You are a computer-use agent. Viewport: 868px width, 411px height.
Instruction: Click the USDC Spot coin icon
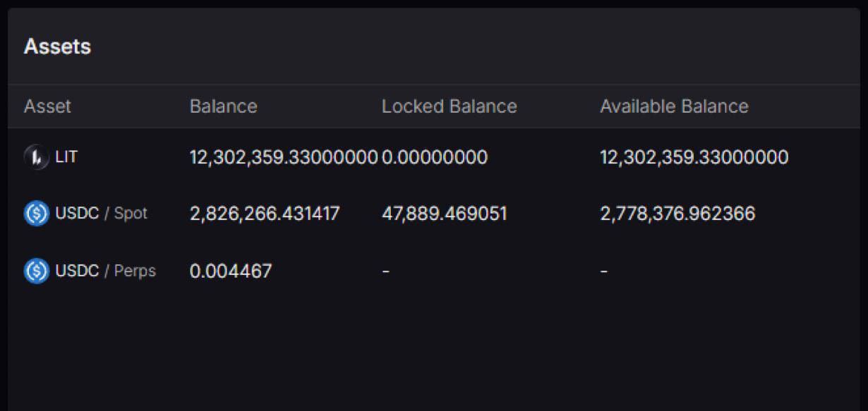tap(37, 213)
